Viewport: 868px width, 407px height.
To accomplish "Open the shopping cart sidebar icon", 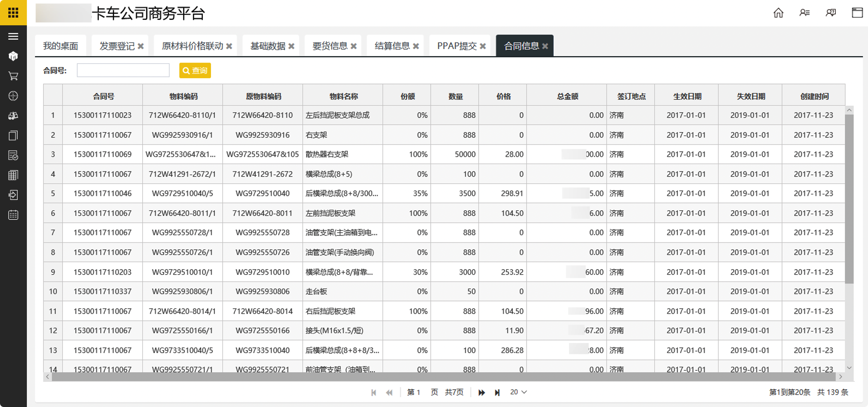I will coord(13,76).
